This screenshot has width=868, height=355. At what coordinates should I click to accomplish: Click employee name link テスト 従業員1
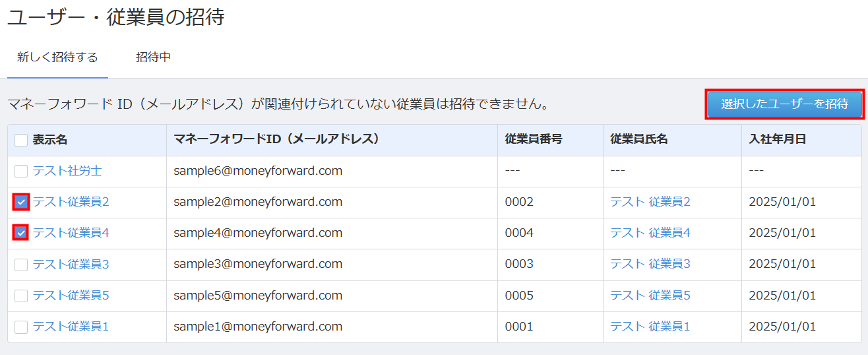[x=650, y=327]
